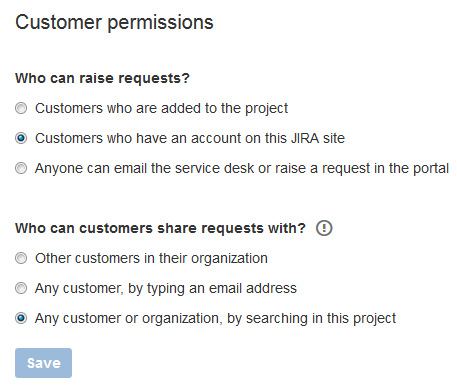Click the 'Customer permissions' page heading

114,23
